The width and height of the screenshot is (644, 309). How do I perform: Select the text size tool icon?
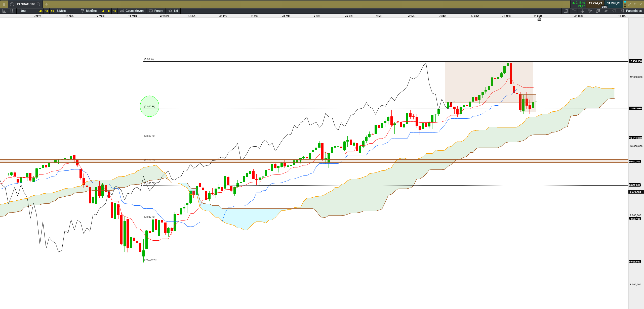pyautogui.click(x=574, y=11)
